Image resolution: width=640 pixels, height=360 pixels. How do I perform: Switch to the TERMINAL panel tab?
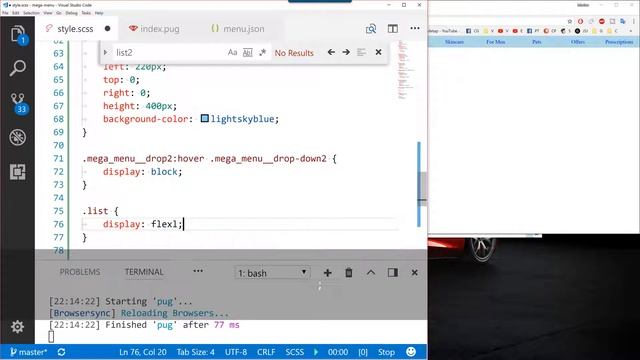click(144, 272)
